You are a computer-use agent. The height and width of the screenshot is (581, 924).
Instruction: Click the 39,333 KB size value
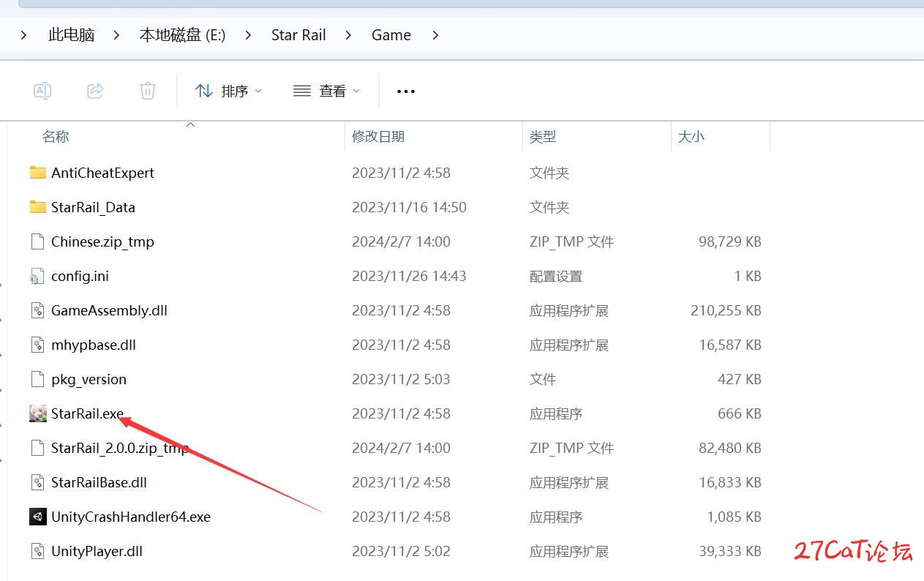click(730, 551)
